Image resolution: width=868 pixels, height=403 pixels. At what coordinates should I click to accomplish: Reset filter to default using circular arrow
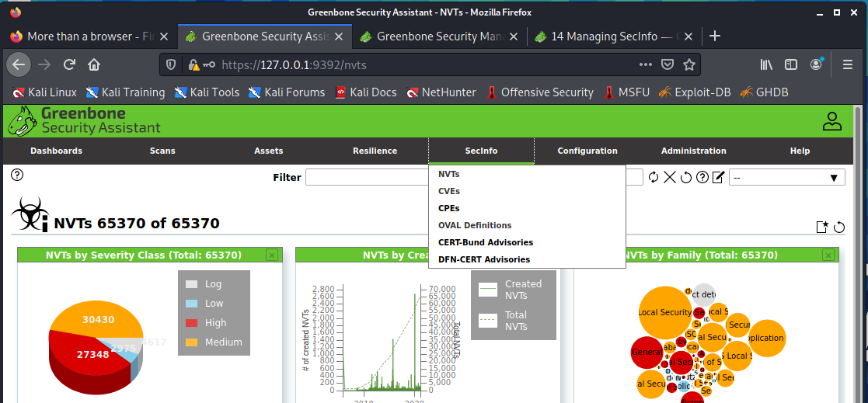click(686, 178)
